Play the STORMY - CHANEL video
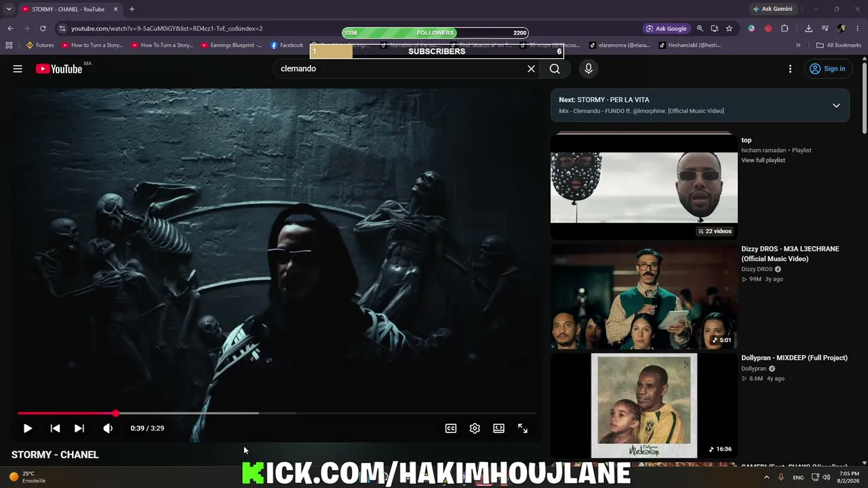The width and height of the screenshot is (868, 488). coord(28,428)
